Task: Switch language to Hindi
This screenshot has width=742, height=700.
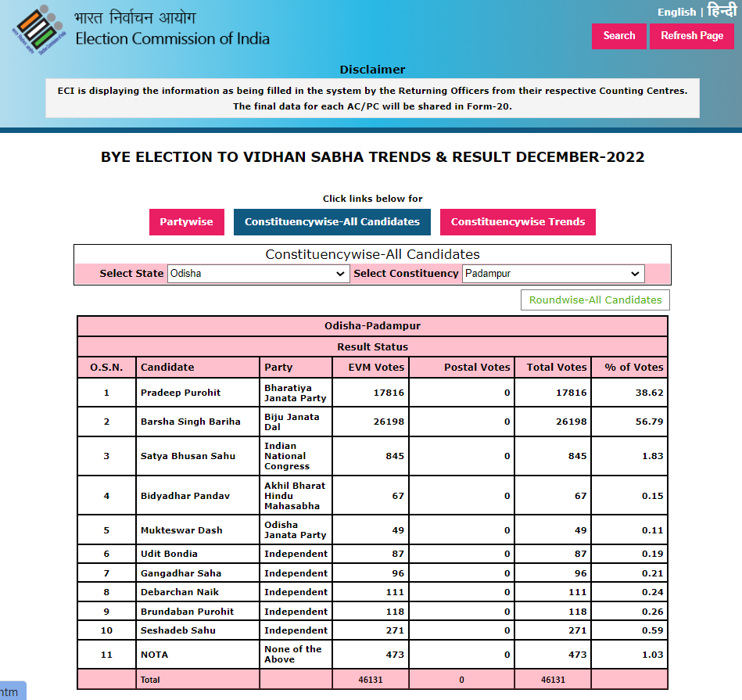Action: click(x=722, y=10)
